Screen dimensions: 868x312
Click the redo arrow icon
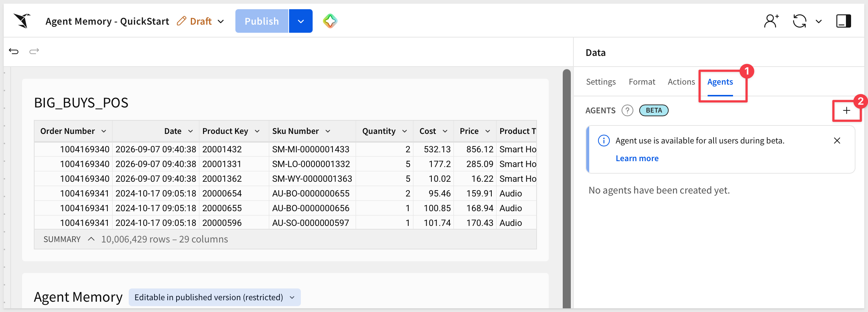point(34,51)
